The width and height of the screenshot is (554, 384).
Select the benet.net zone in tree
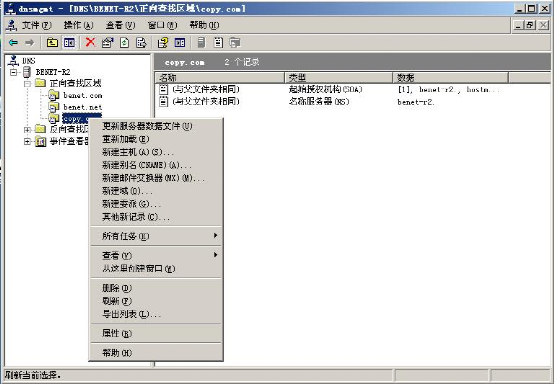click(83, 107)
